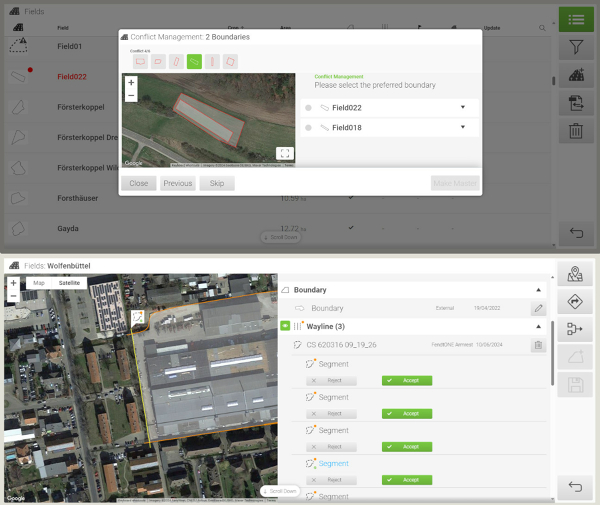Click the trash delete icon in top panel

pos(576,131)
